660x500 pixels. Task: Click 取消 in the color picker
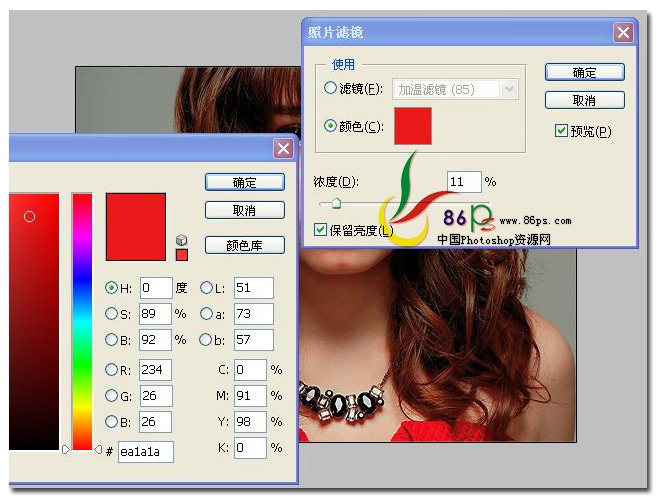pyautogui.click(x=245, y=210)
